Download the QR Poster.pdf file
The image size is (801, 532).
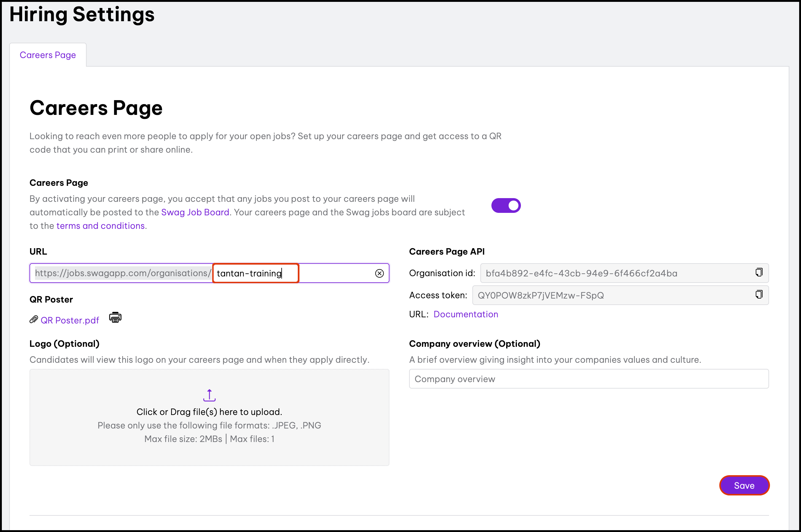click(69, 320)
